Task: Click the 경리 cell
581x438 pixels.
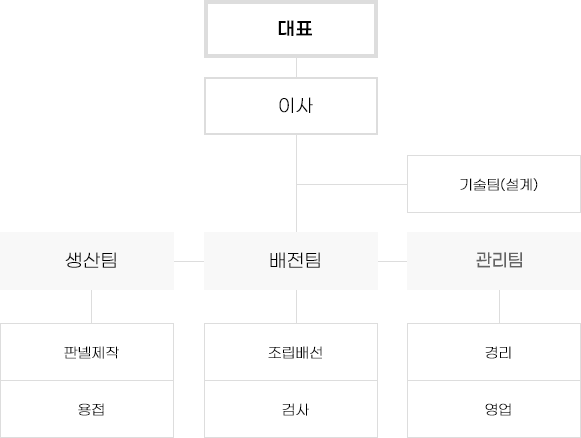Action: click(x=494, y=352)
